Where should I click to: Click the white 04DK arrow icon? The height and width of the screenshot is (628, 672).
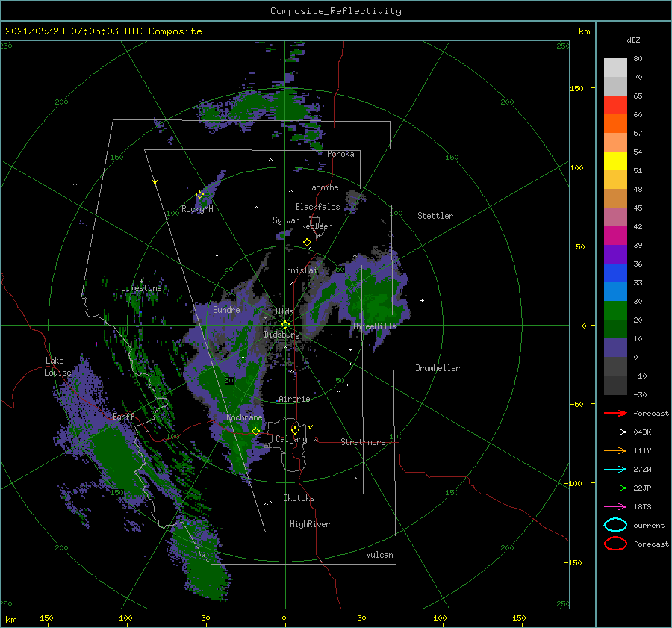click(615, 432)
